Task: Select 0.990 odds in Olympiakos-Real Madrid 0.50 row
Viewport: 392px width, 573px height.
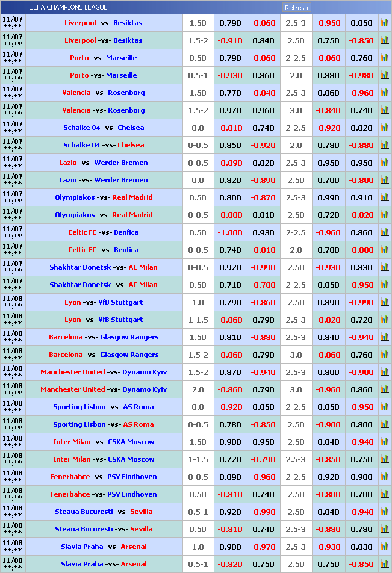Action: tap(328, 197)
